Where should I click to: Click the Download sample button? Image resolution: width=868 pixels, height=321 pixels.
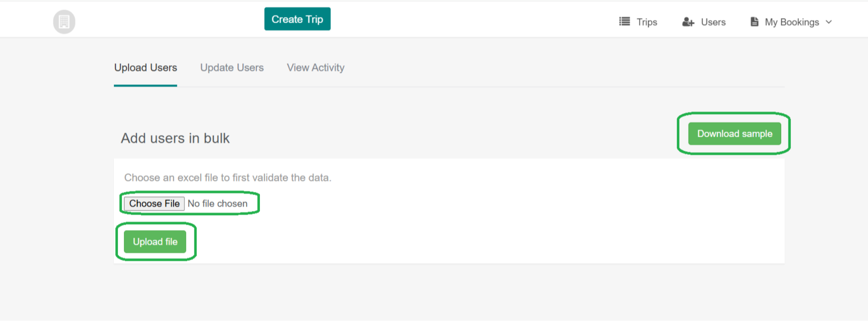coord(734,134)
